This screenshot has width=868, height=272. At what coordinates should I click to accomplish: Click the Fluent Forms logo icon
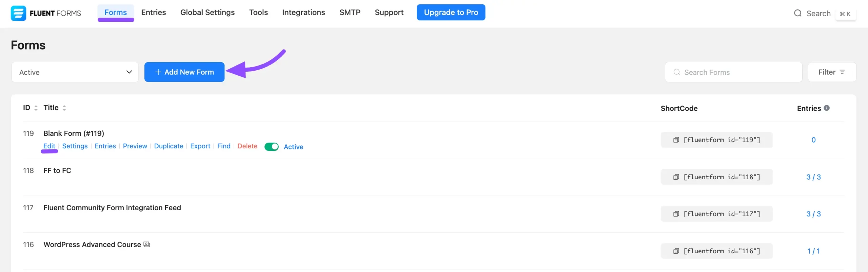(18, 13)
